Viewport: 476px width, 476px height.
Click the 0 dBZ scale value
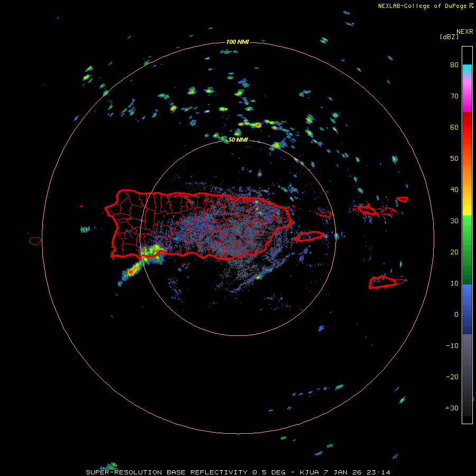[x=456, y=315]
